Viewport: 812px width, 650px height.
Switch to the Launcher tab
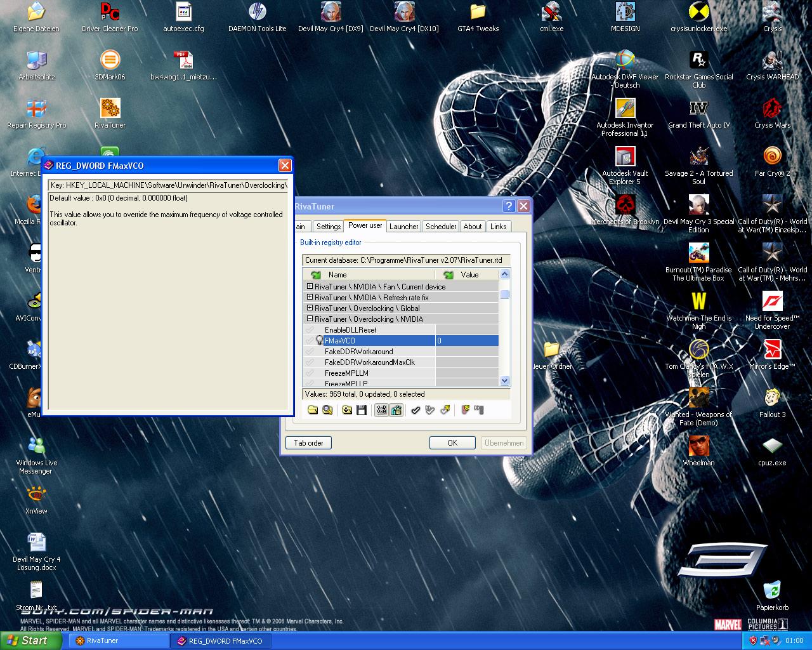click(x=404, y=227)
